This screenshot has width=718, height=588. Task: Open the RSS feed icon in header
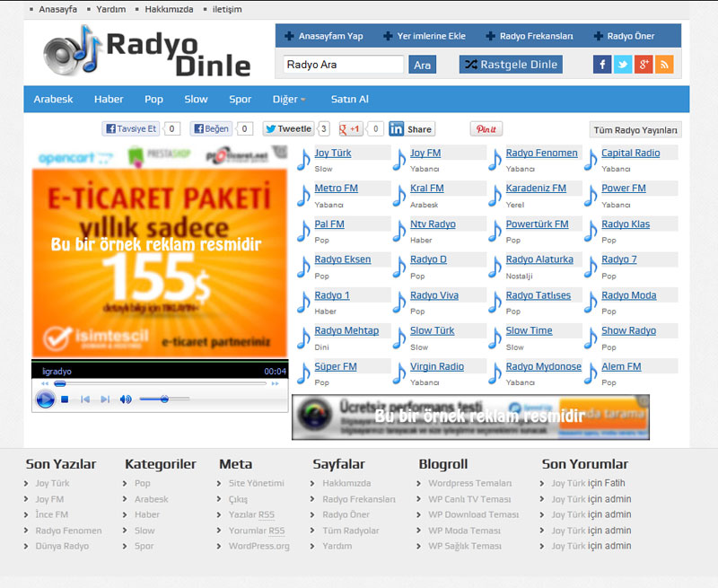pos(664,65)
